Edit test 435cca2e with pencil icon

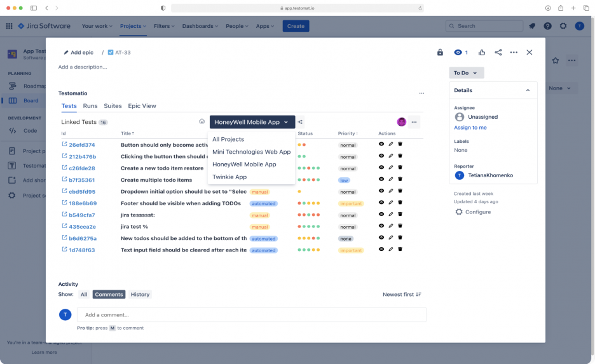click(x=391, y=226)
